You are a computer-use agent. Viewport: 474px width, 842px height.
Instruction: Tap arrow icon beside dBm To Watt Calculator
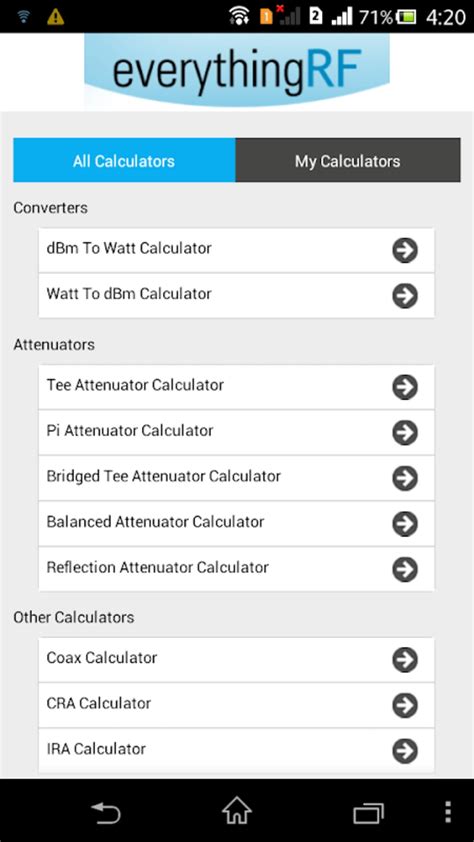coord(405,250)
